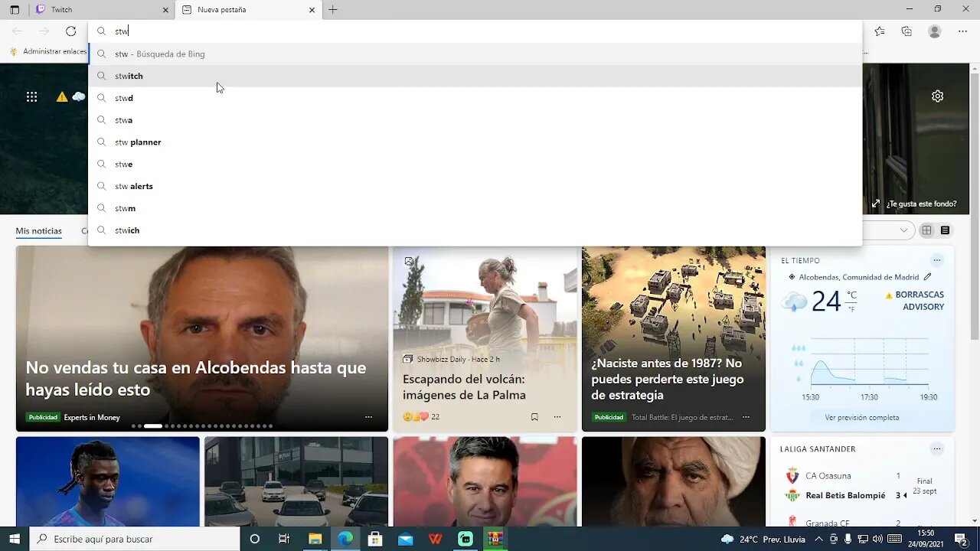Go back with the back arrow

click(18, 31)
